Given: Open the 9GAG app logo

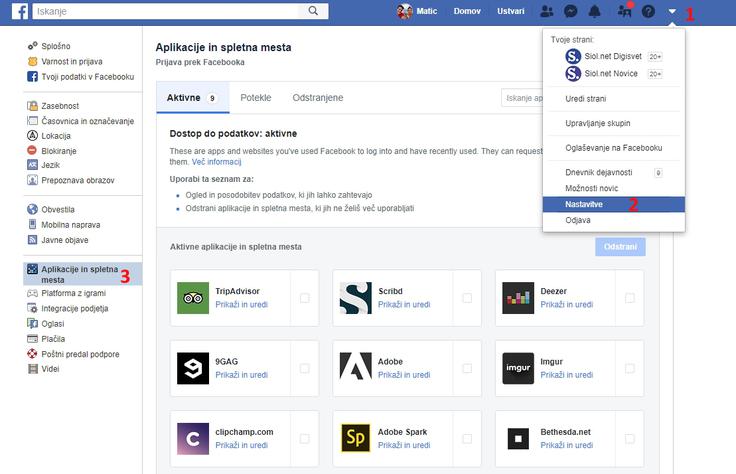Looking at the screenshot, I should pos(193,368).
